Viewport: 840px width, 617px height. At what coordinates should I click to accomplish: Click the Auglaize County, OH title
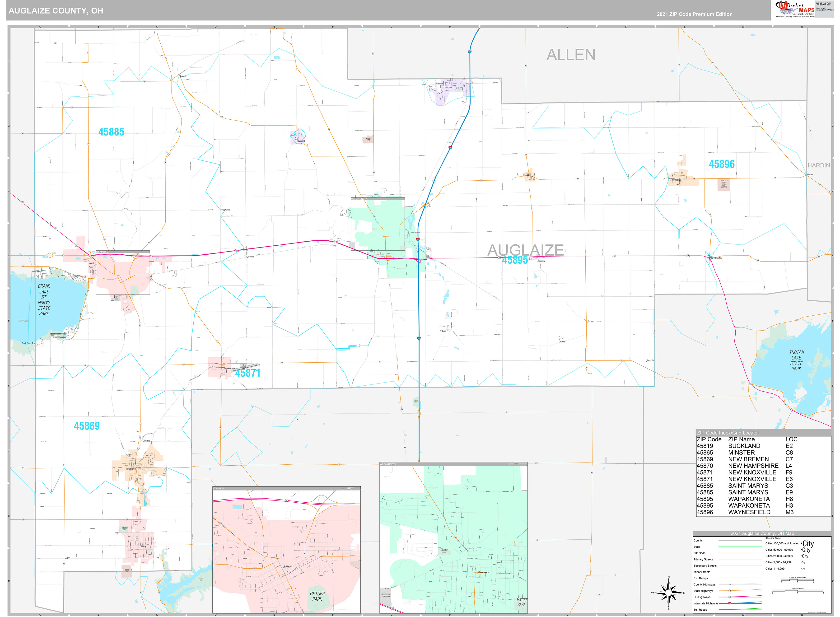point(56,10)
